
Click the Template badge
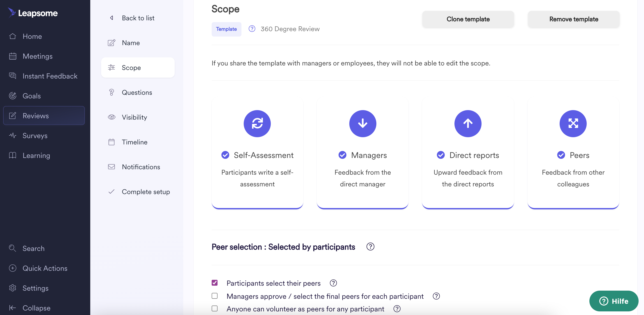(x=226, y=29)
